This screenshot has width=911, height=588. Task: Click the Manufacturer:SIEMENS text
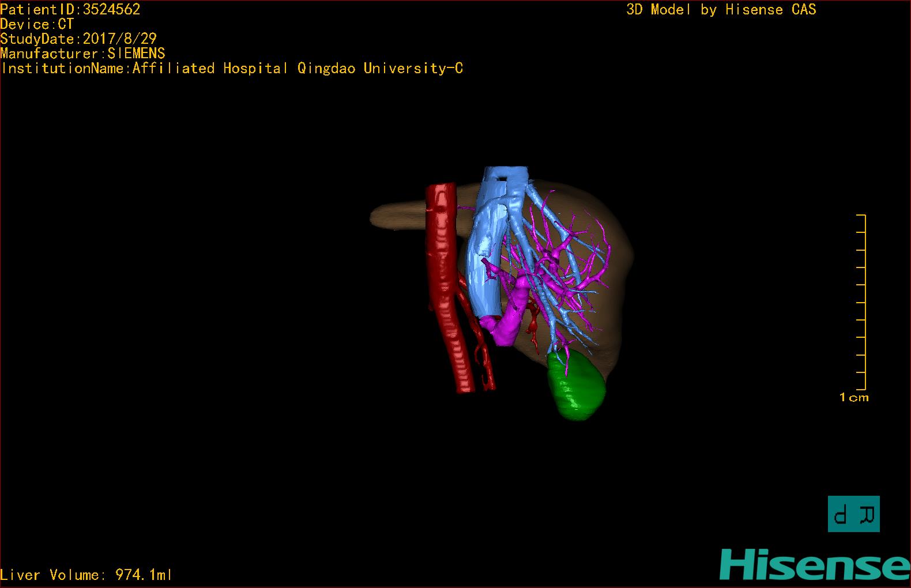click(x=82, y=54)
